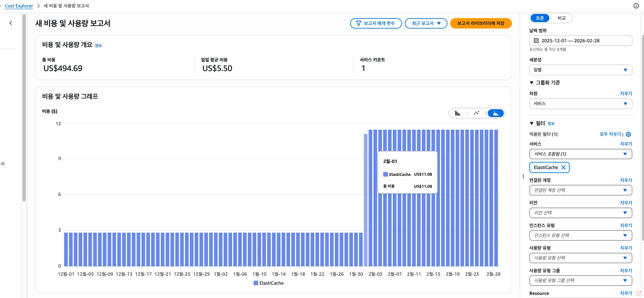Collapse the left navigation panel arrow

(x=11, y=23)
